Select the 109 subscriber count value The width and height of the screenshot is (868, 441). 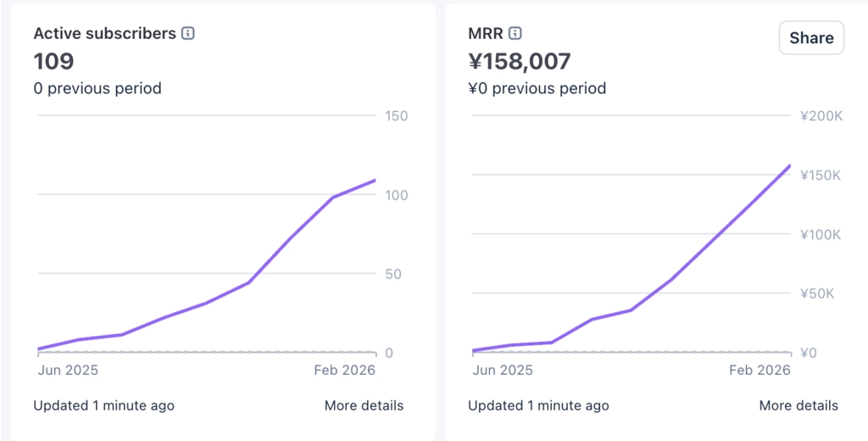click(x=53, y=61)
